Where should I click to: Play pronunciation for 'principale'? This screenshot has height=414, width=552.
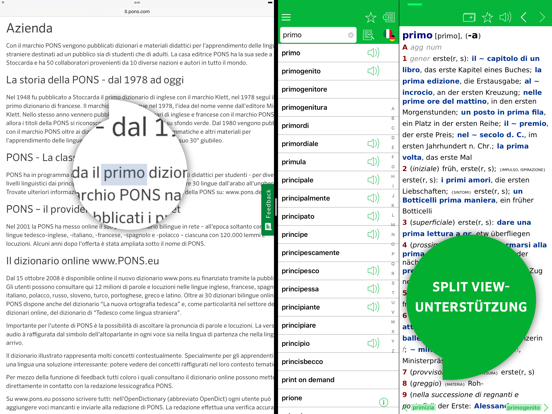[x=373, y=180]
